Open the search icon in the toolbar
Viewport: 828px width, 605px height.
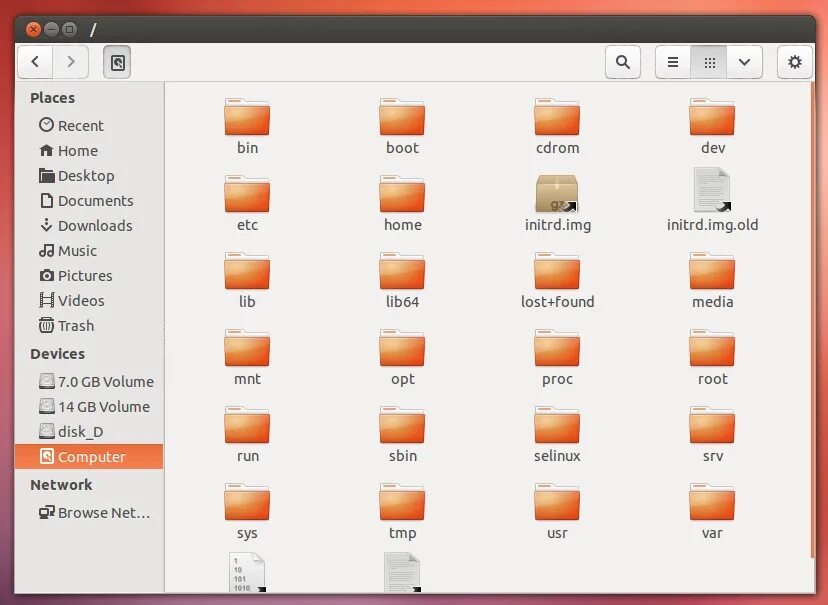point(622,61)
